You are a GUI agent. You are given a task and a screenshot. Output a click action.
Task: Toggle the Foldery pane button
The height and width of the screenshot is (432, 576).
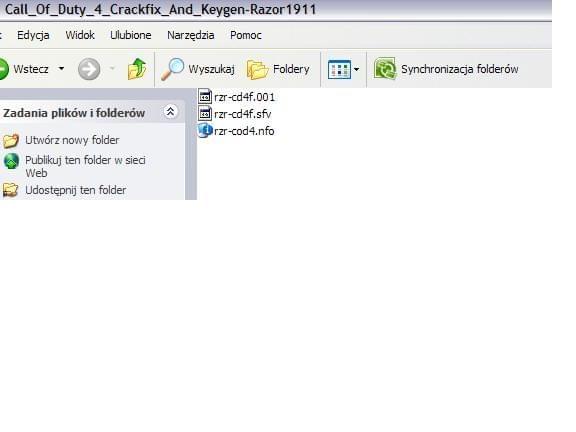click(278, 69)
